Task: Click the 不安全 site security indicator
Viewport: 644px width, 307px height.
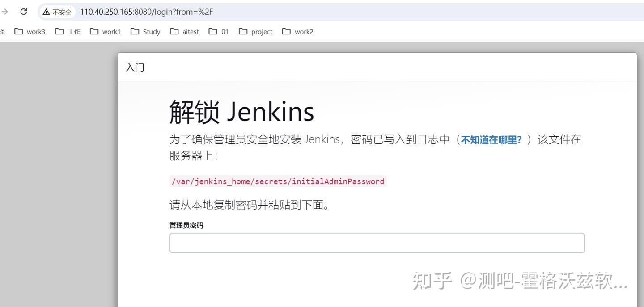Action: [57, 12]
